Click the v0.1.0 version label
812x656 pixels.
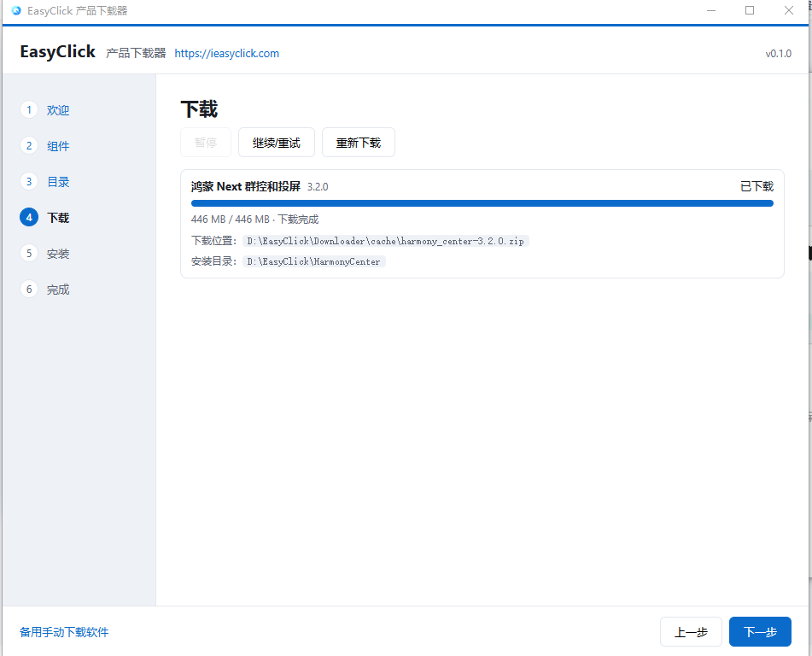tap(779, 53)
